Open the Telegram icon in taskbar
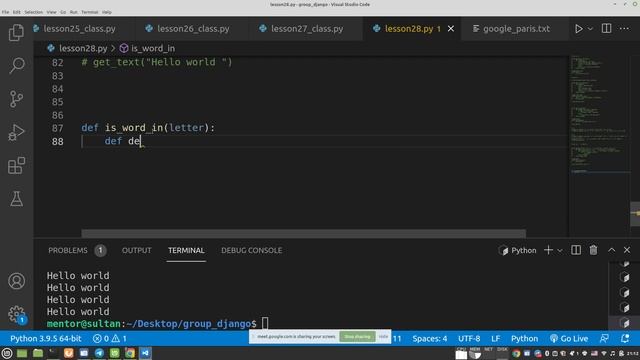 coord(99,353)
